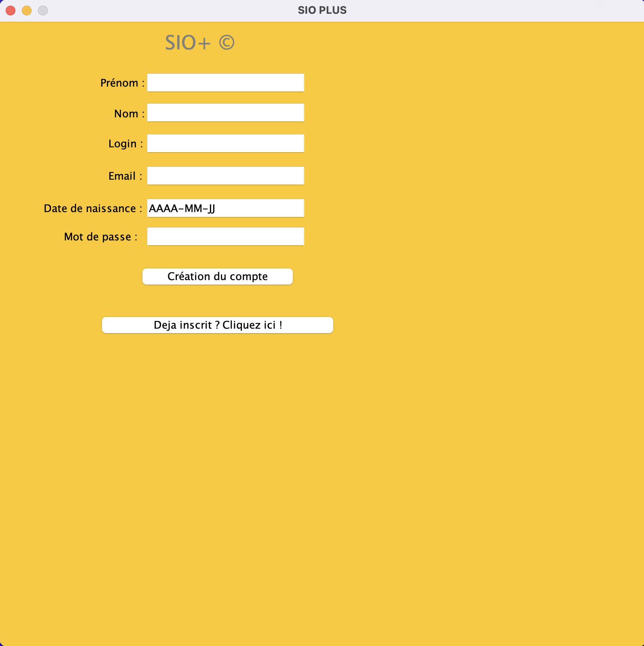The width and height of the screenshot is (644, 646).
Task: Click the SIO+ heading text
Action: tap(188, 43)
